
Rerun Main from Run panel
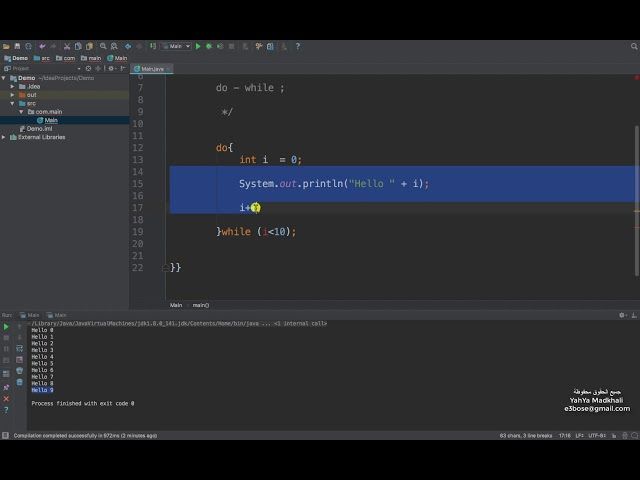point(6,327)
